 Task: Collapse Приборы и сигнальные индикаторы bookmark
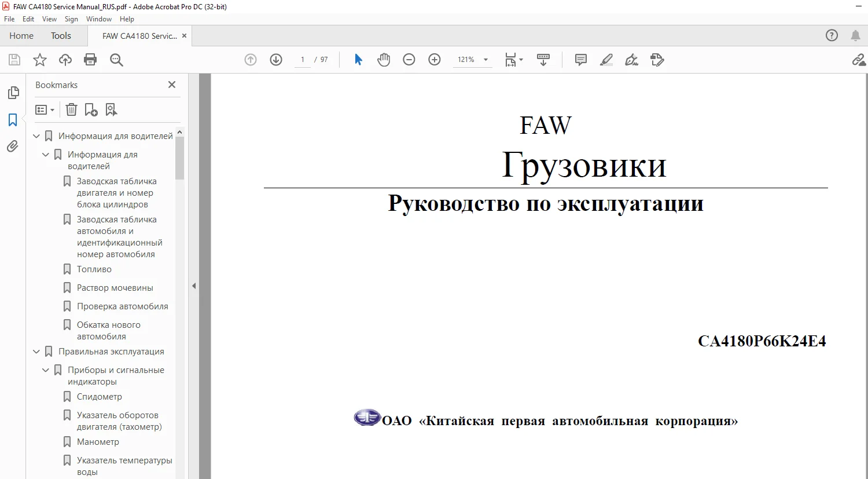point(46,370)
